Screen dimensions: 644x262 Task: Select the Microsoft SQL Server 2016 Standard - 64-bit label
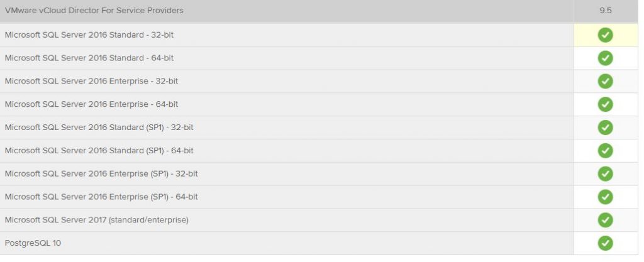click(89, 58)
